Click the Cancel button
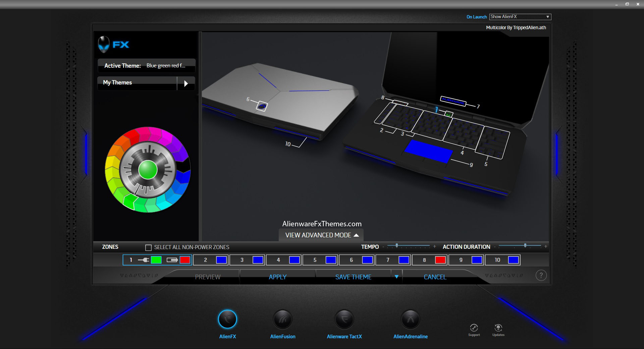 pos(435,277)
